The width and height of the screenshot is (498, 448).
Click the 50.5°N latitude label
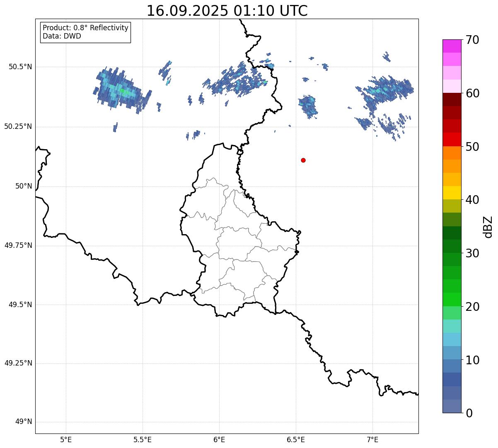point(20,67)
